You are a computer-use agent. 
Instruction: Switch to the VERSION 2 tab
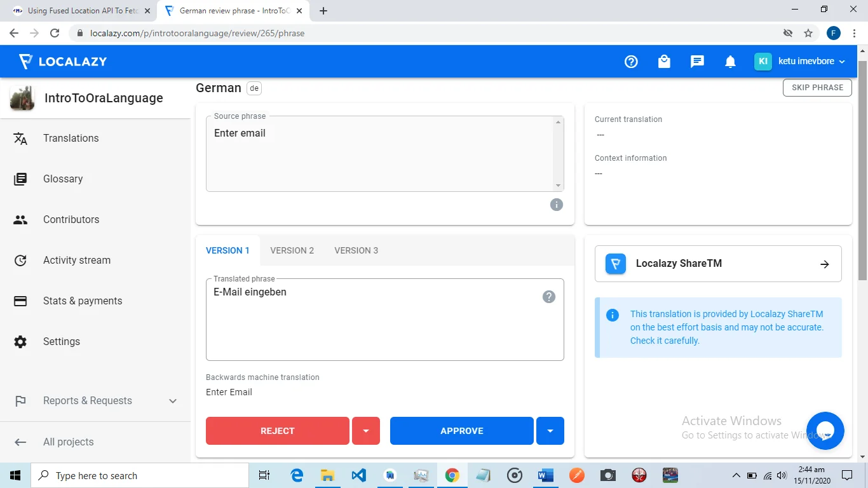coord(292,250)
